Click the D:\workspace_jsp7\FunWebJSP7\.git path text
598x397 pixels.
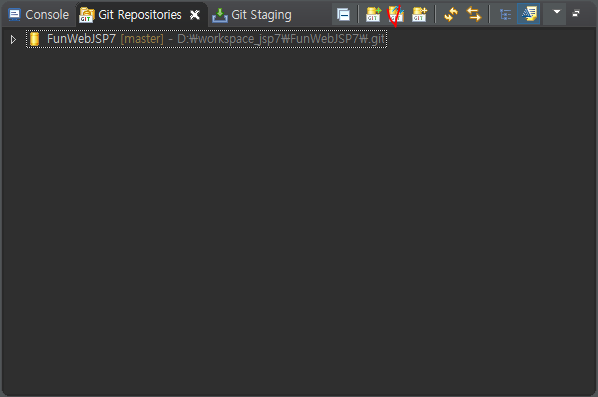pos(281,39)
